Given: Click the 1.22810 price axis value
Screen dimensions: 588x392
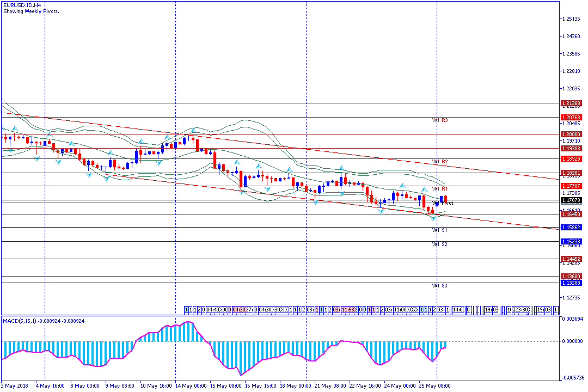Looking at the screenshot, I should 572,71.
